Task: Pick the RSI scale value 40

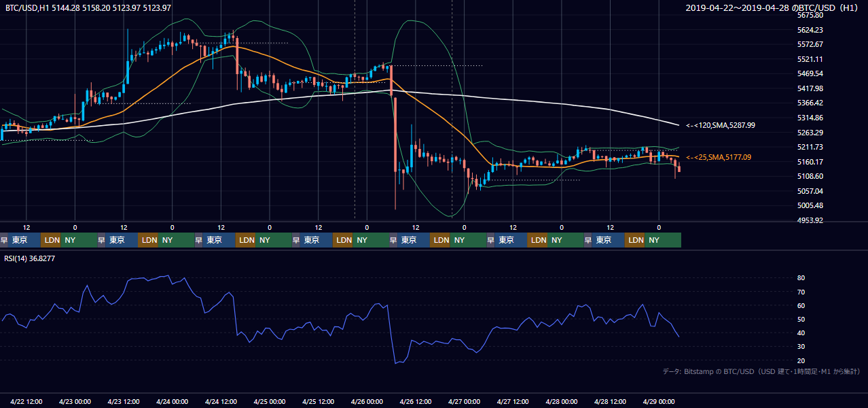Action: [801, 333]
